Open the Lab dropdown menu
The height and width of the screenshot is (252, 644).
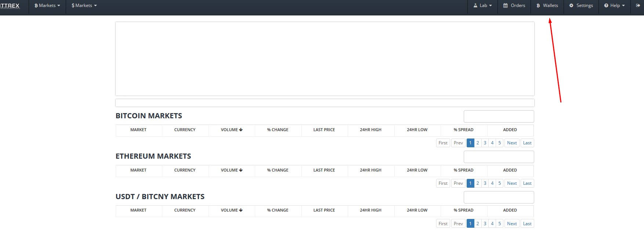click(482, 6)
